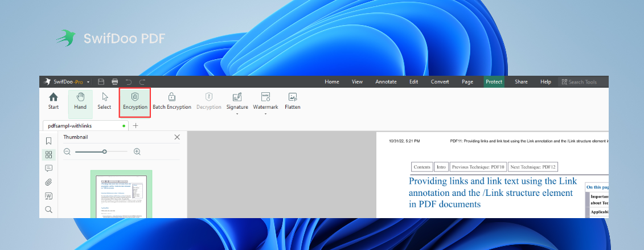Open the Page tab
Screen dimensions: 644x250
pos(467,81)
